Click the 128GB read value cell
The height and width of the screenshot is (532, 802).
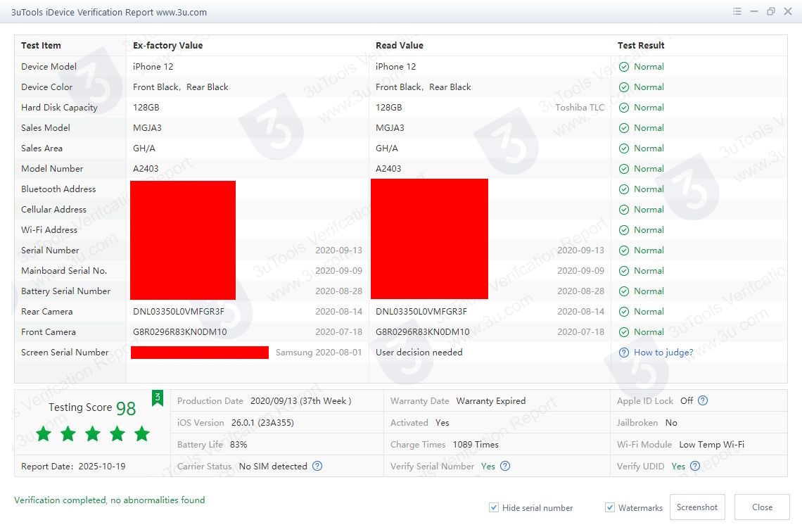(389, 108)
